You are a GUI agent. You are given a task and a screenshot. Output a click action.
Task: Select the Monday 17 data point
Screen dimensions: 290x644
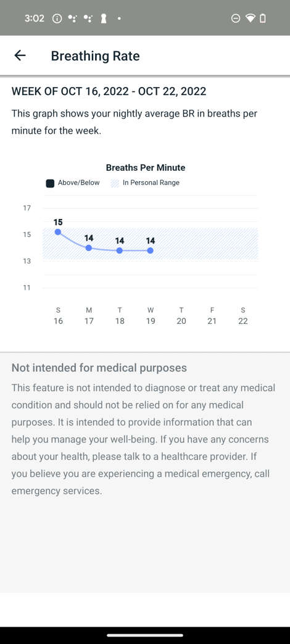click(x=89, y=247)
